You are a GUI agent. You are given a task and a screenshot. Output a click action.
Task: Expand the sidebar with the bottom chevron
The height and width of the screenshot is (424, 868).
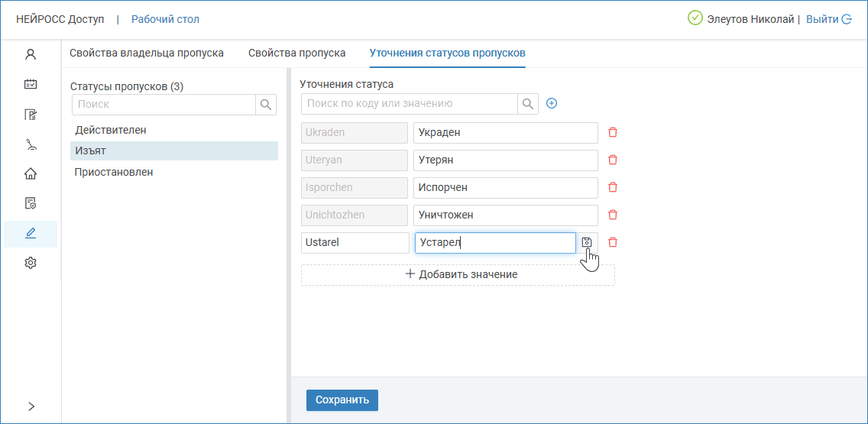(31, 406)
